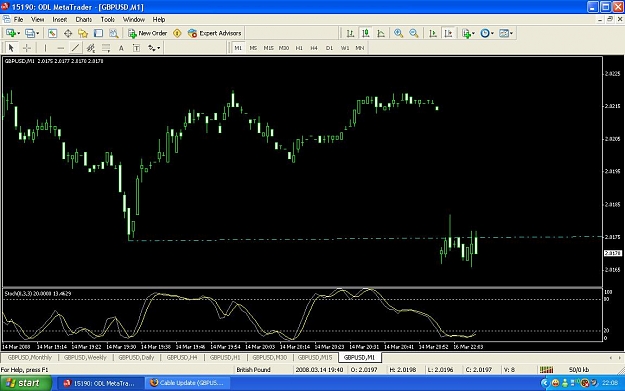Toggle the Expert Advisors button
The height and width of the screenshot is (391, 625).
214,33
